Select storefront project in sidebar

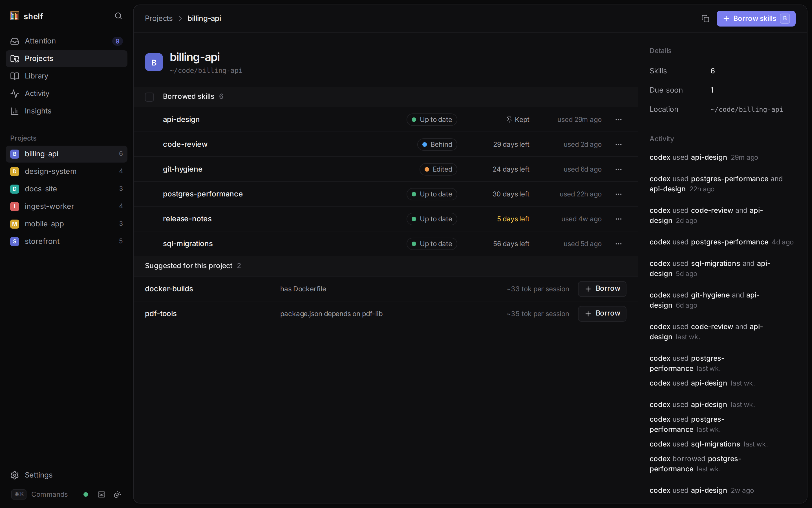(x=67, y=241)
